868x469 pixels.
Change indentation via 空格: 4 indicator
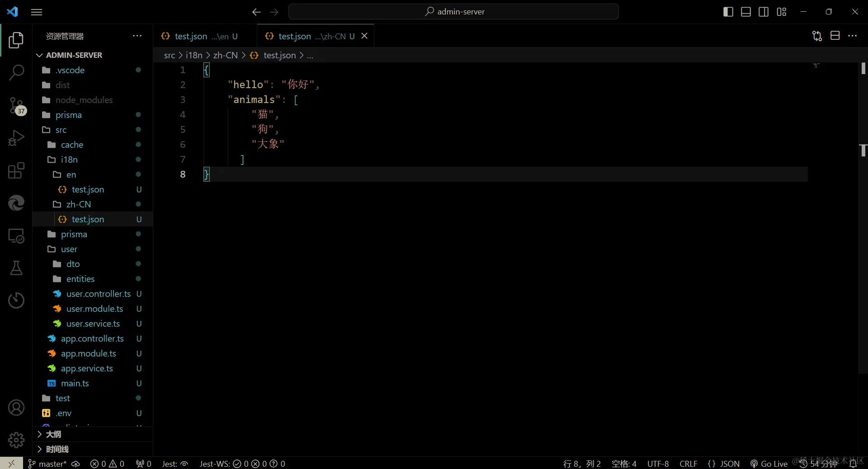[x=624, y=464]
